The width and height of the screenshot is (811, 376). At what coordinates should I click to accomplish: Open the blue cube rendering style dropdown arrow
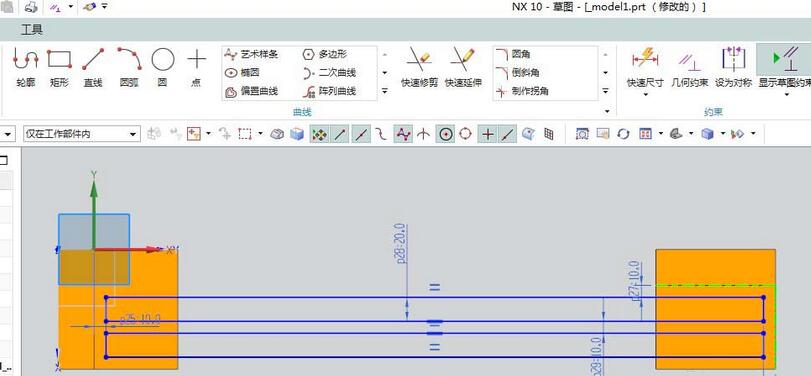723,134
